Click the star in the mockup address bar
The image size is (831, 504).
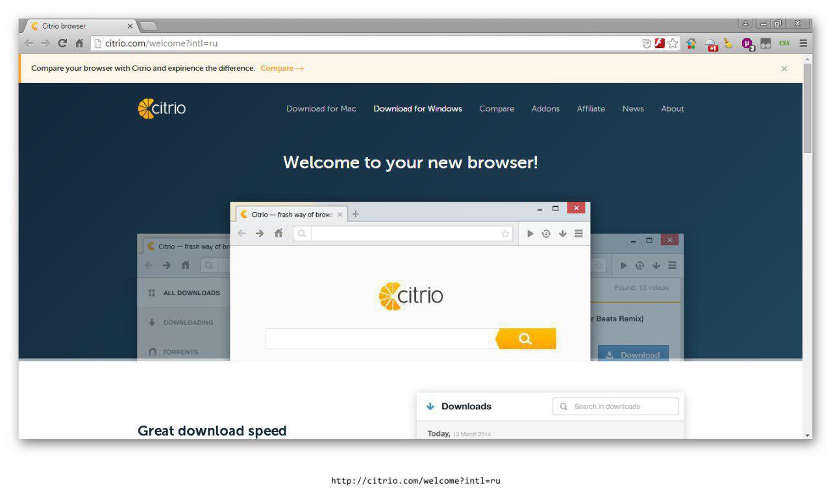[x=505, y=234]
